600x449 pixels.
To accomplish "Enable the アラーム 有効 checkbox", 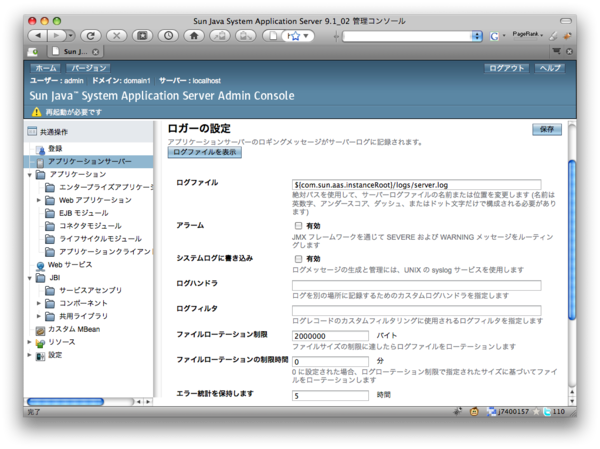I will point(298,225).
